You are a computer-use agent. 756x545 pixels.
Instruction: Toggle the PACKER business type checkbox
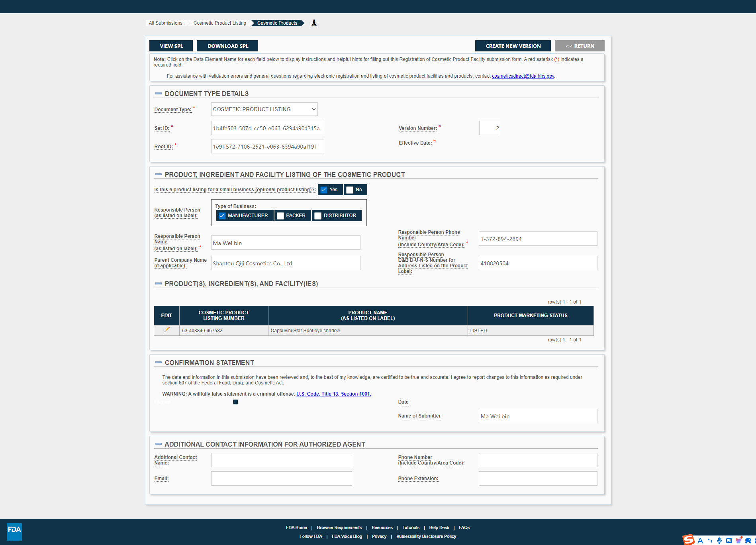[x=280, y=216]
